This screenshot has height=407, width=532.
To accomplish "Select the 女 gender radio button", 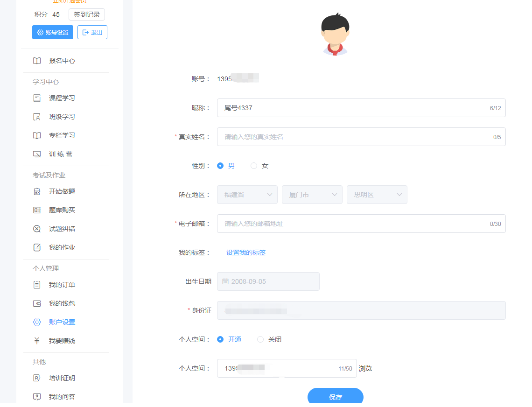I will pyautogui.click(x=254, y=166).
